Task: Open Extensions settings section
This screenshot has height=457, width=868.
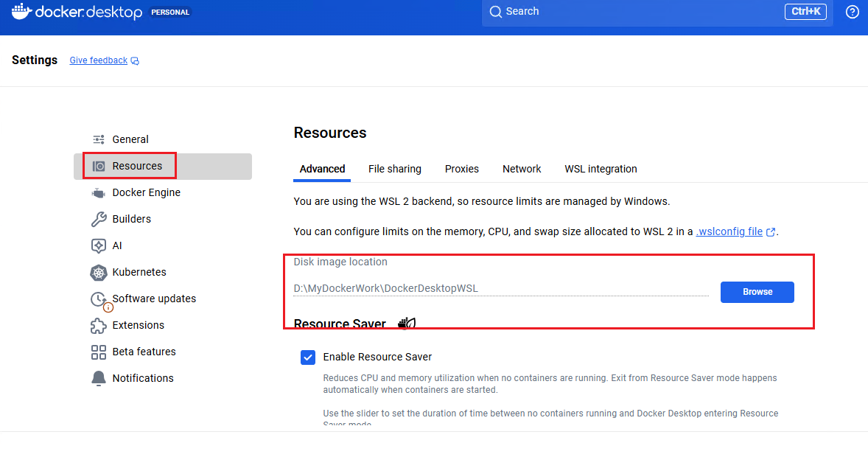Action: coord(163,325)
